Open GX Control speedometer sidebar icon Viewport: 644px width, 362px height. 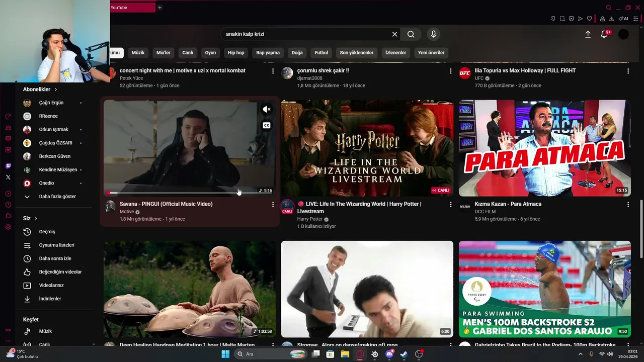tap(8, 116)
